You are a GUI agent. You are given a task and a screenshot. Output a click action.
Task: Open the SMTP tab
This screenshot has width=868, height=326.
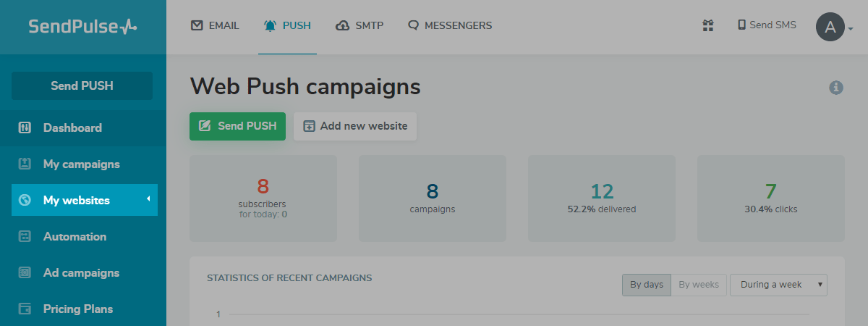[359, 26]
